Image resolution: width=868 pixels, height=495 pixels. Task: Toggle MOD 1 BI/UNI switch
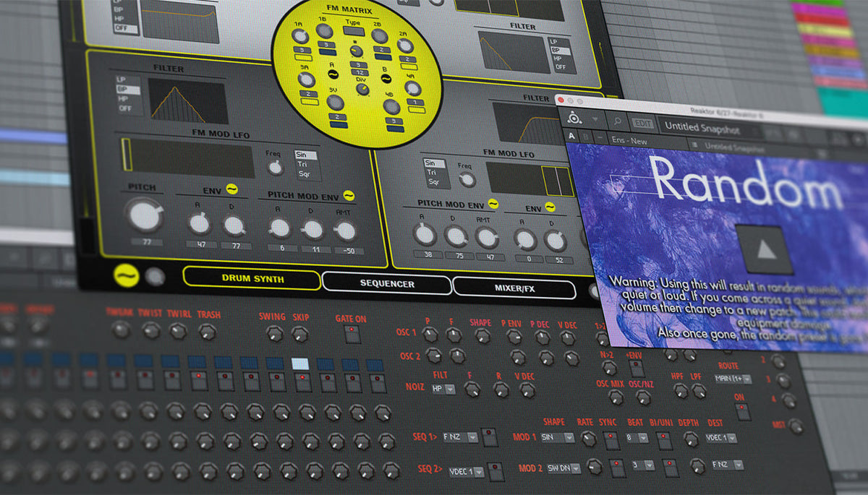click(x=664, y=440)
